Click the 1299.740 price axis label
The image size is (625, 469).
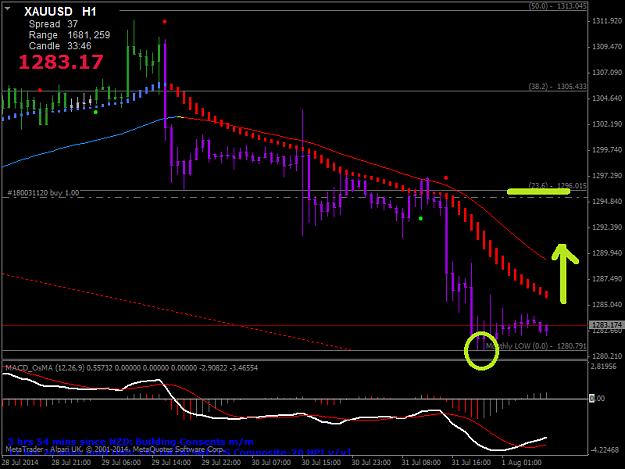pyautogui.click(x=607, y=150)
